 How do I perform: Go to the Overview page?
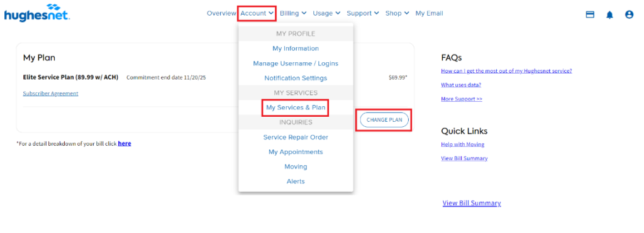tap(221, 13)
